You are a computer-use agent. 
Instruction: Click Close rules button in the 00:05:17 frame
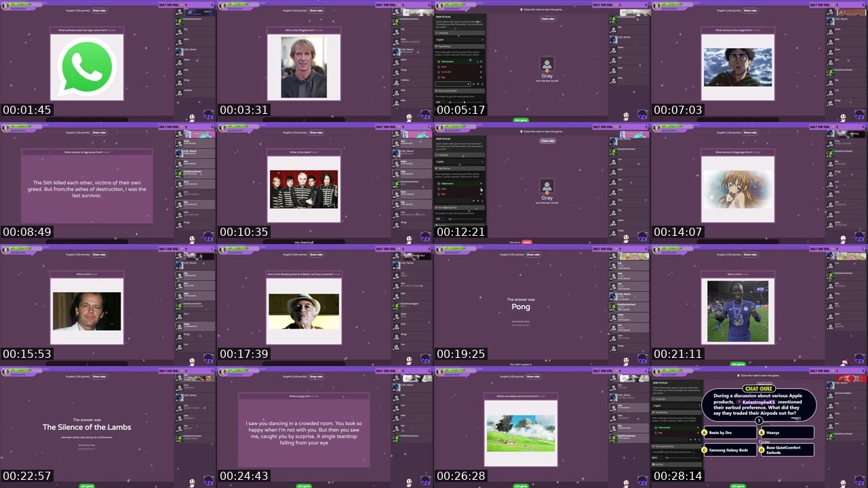547,18
